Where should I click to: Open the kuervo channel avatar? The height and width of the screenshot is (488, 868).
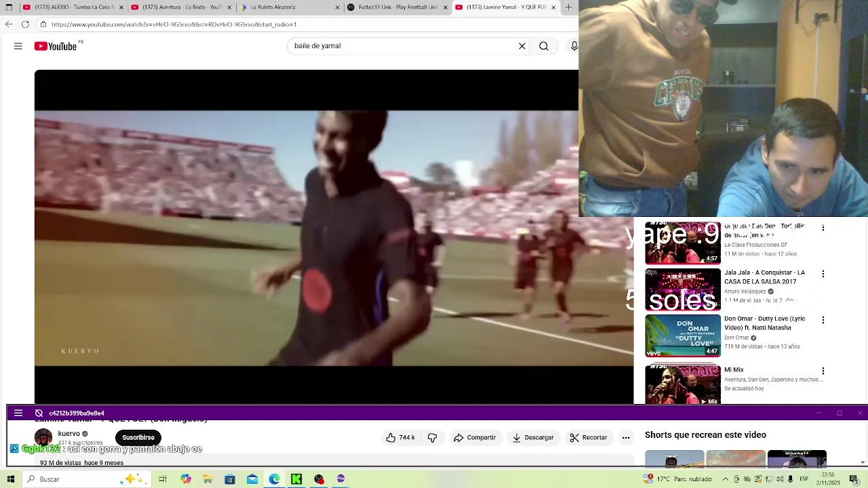pos(43,437)
